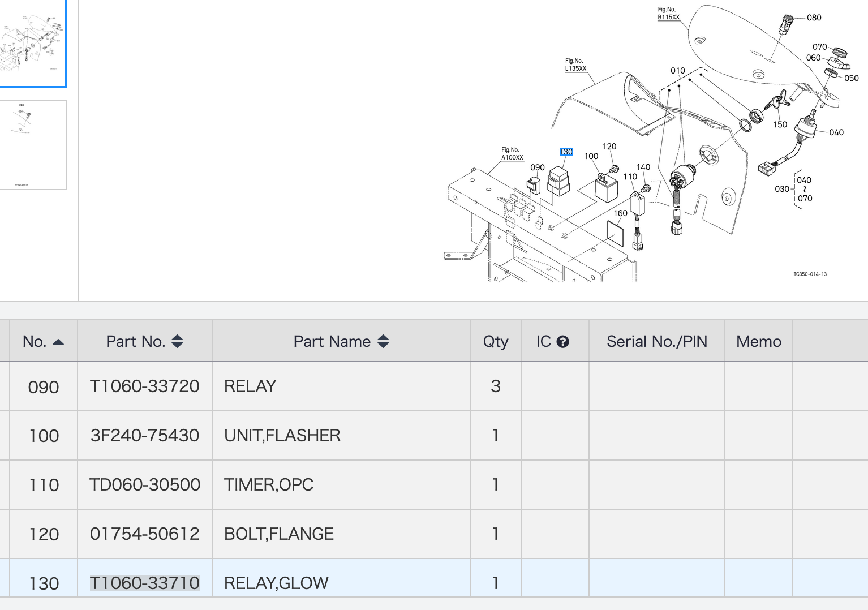
Task: Open the IC help question mark icon
Action: point(562,342)
